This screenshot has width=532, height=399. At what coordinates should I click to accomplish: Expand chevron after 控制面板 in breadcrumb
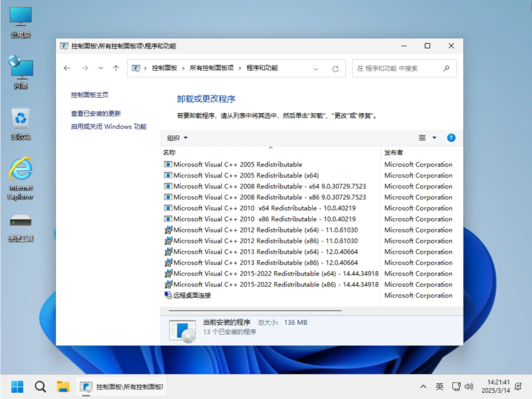pyautogui.click(x=183, y=68)
